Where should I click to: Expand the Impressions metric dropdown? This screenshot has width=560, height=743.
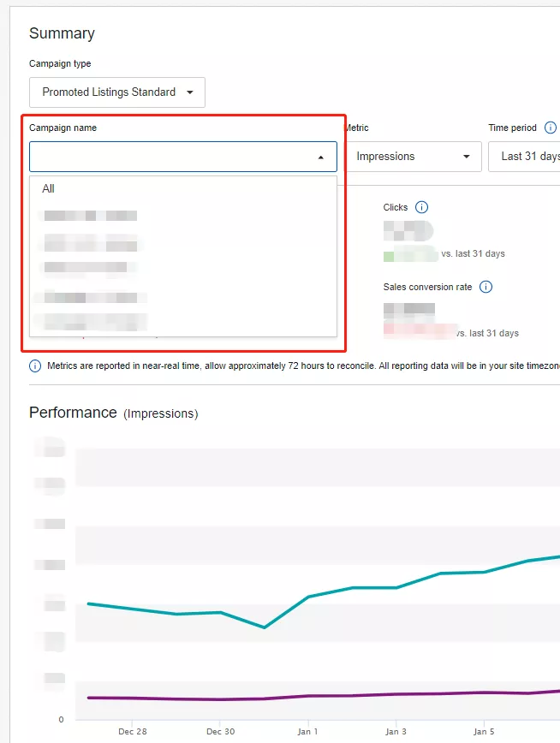tap(413, 157)
